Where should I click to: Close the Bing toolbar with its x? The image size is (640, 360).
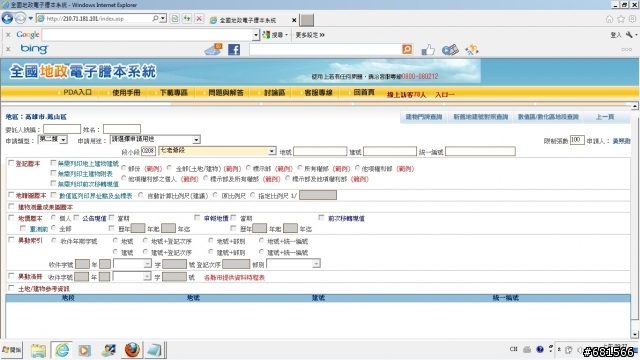point(8,49)
